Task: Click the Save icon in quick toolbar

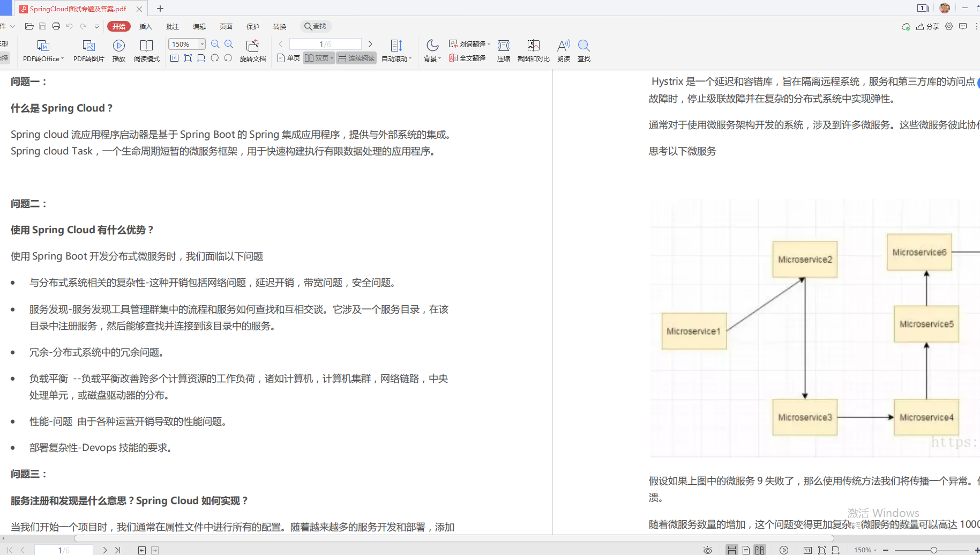Action: tap(43, 26)
